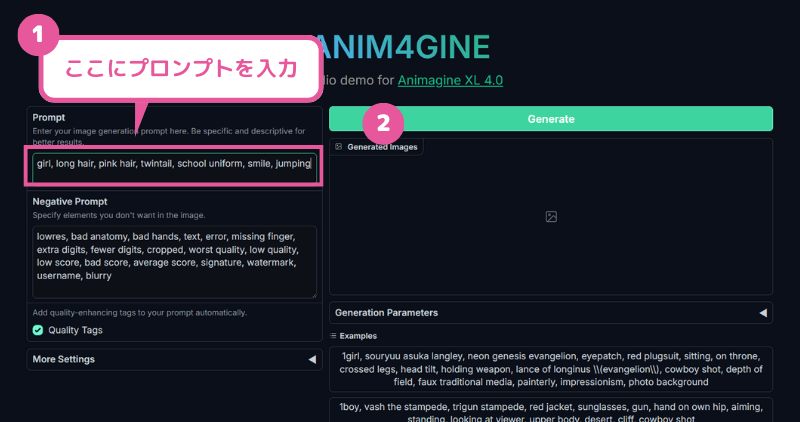Click the Prompt heading label

click(x=49, y=117)
